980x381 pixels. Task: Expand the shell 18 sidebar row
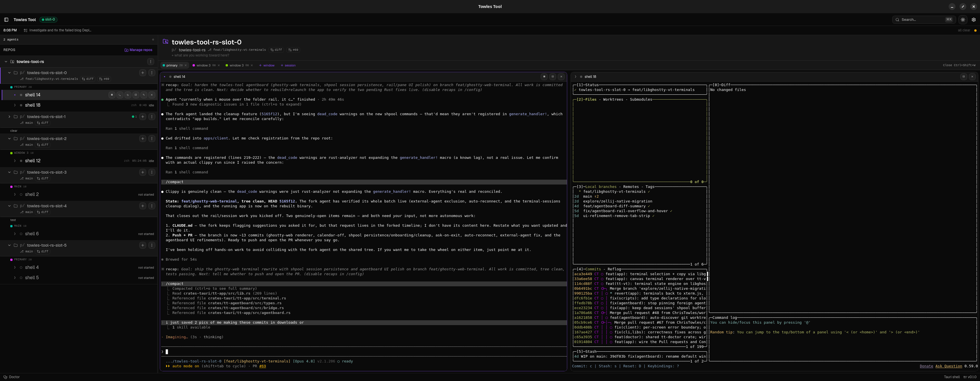tap(15, 105)
